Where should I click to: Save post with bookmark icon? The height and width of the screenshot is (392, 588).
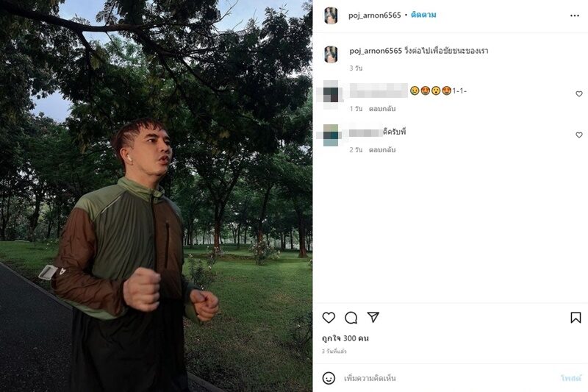576,318
